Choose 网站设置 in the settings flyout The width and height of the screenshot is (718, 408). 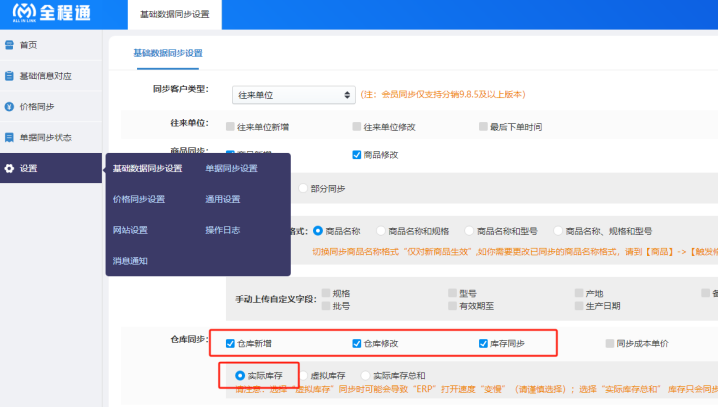tap(130, 230)
